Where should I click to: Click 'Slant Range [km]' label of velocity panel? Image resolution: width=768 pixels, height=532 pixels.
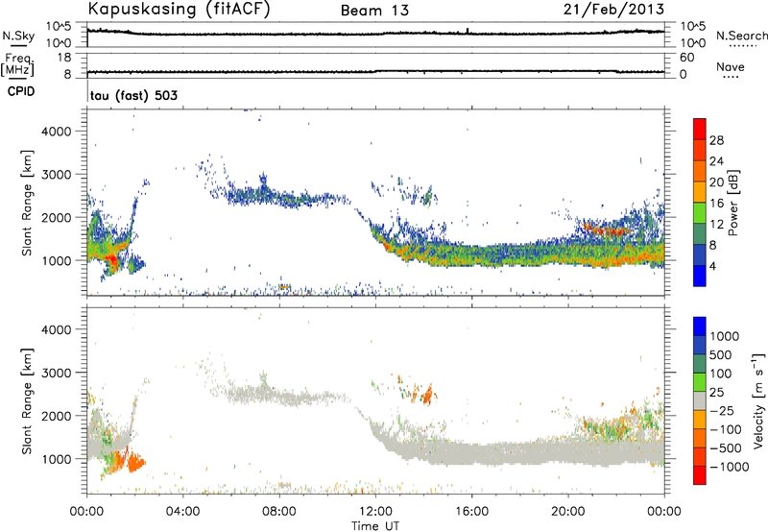point(27,401)
